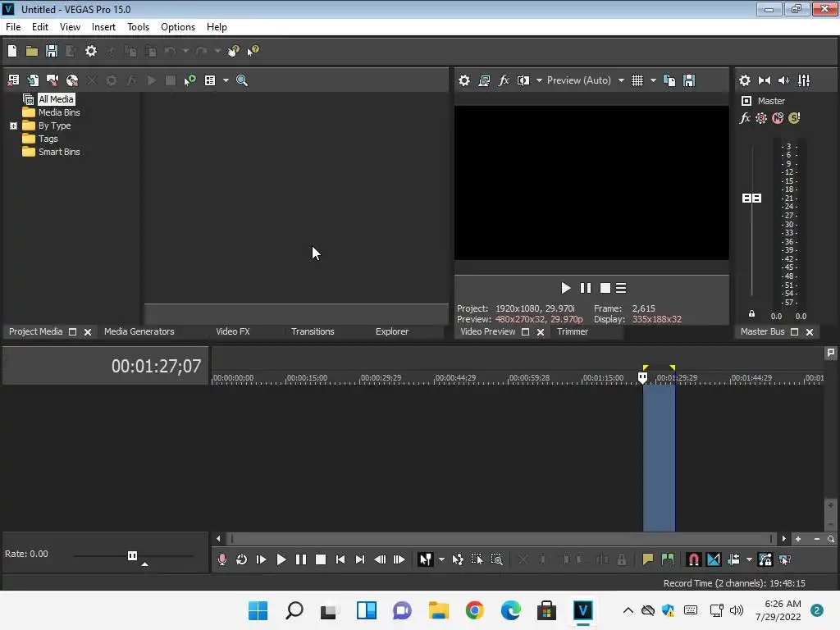840x630 pixels.
Task: Open Normal Edit Tool dropdown arrow
Action: pos(441,559)
